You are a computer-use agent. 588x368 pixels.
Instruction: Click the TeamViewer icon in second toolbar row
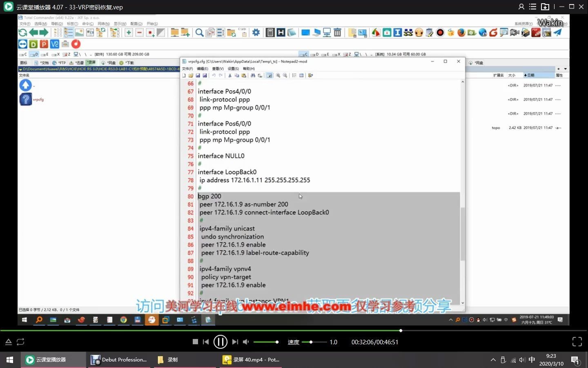click(23, 44)
